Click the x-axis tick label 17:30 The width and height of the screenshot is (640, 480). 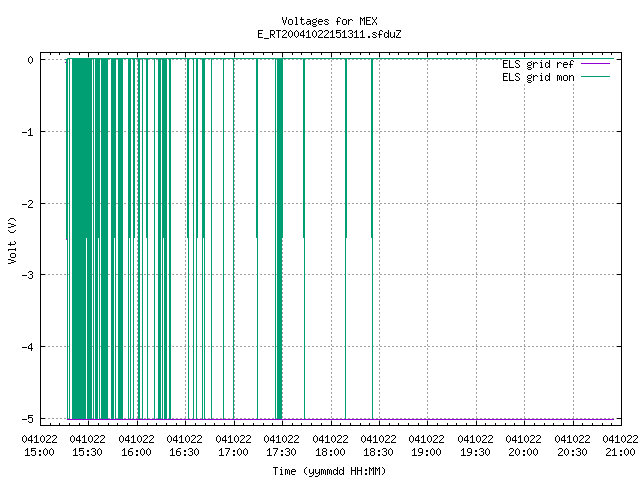[282, 452]
